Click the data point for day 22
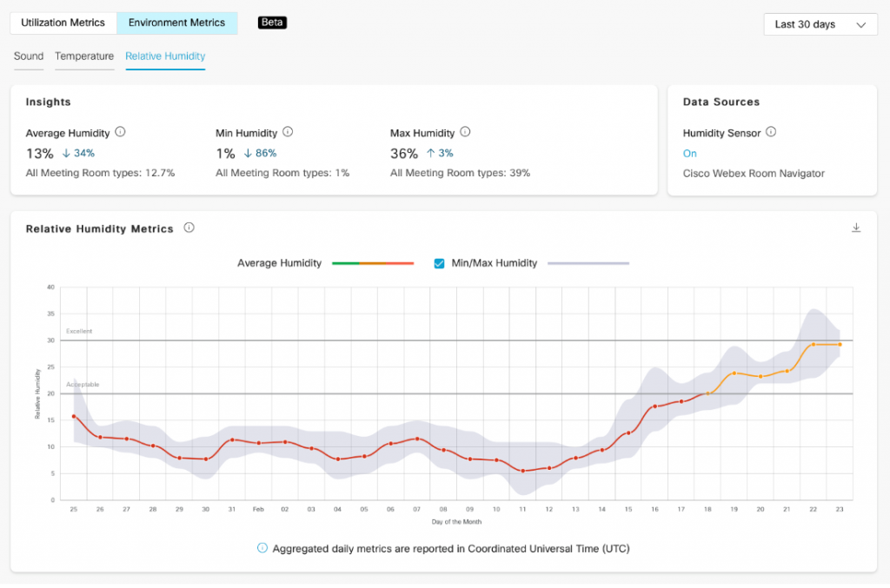Viewport: 890px width, 588px height. [x=814, y=344]
